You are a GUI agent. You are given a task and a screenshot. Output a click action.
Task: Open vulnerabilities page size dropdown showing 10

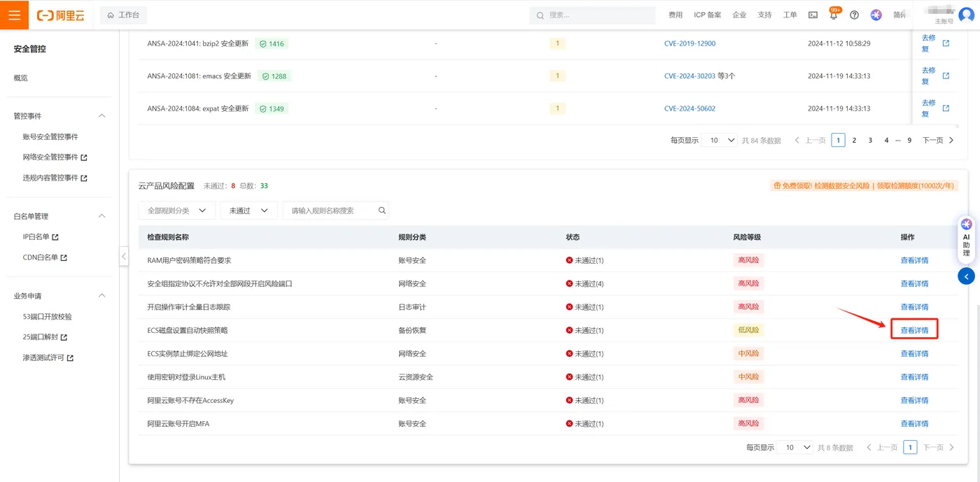tap(721, 140)
